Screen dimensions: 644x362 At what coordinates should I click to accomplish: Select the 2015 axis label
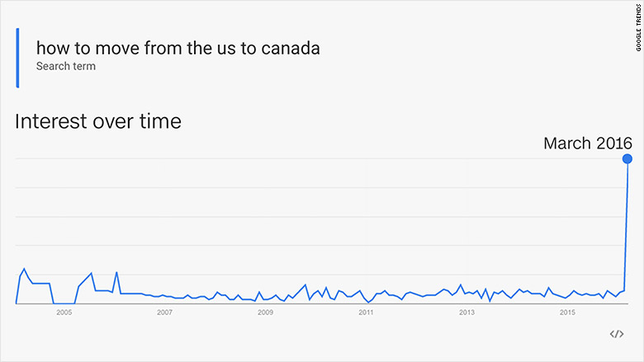pos(567,313)
